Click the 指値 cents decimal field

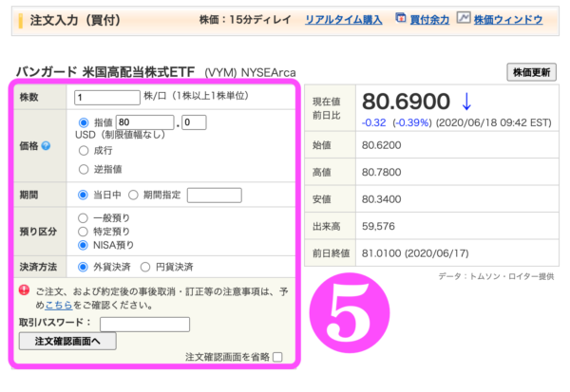coord(194,122)
